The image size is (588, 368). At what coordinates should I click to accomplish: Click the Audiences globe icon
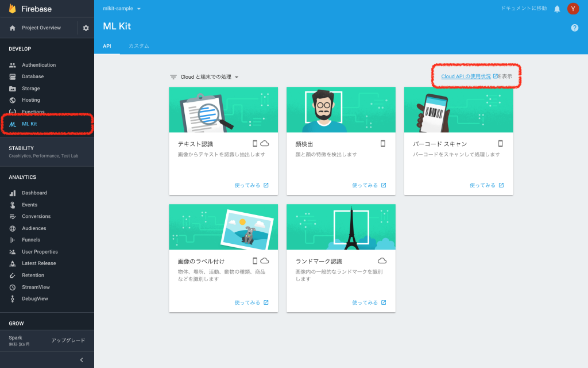click(x=13, y=228)
